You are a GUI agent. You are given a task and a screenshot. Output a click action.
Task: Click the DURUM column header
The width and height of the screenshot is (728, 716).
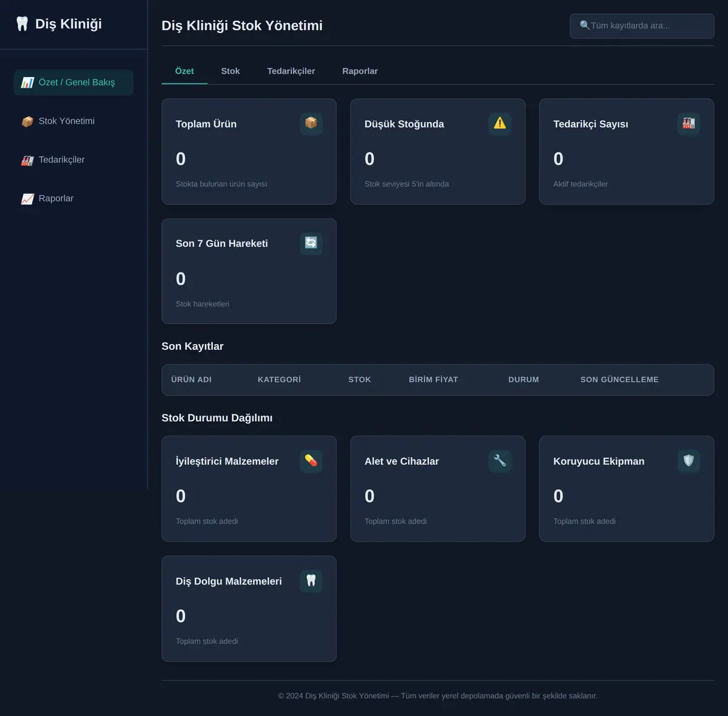tap(524, 380)
